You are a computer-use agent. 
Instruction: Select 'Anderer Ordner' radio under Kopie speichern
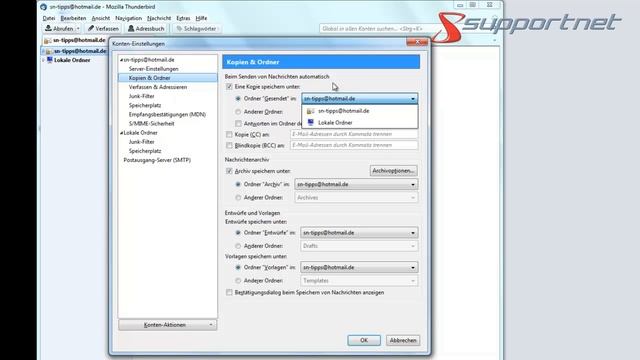tap(238, 111)
